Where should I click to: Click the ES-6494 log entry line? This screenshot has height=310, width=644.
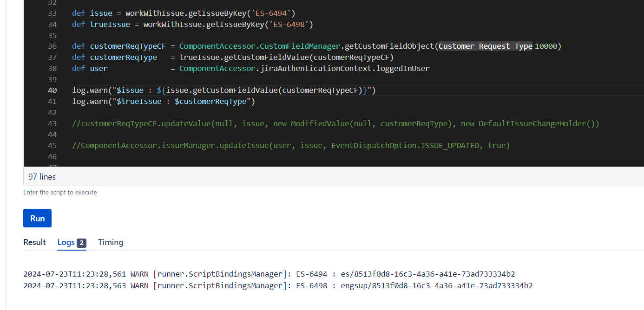(x=269, y=274)
